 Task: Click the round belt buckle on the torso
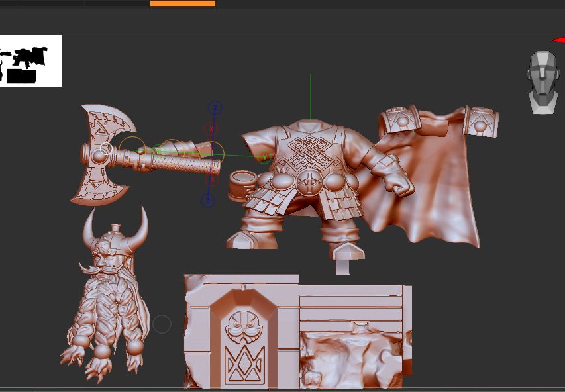point(309,183)
